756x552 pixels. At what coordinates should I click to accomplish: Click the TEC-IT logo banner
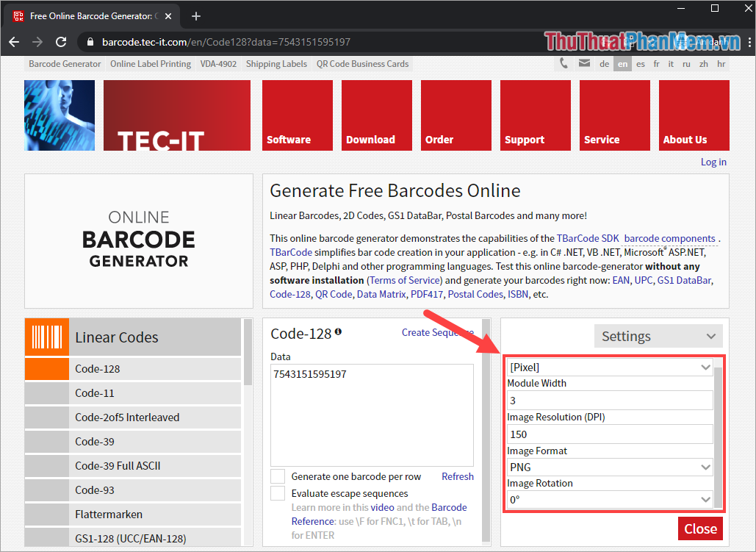[176, 115]
